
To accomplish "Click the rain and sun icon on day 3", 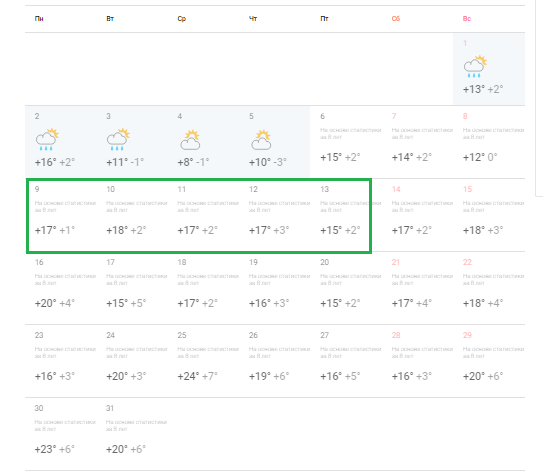I will [x=118, y=139].
